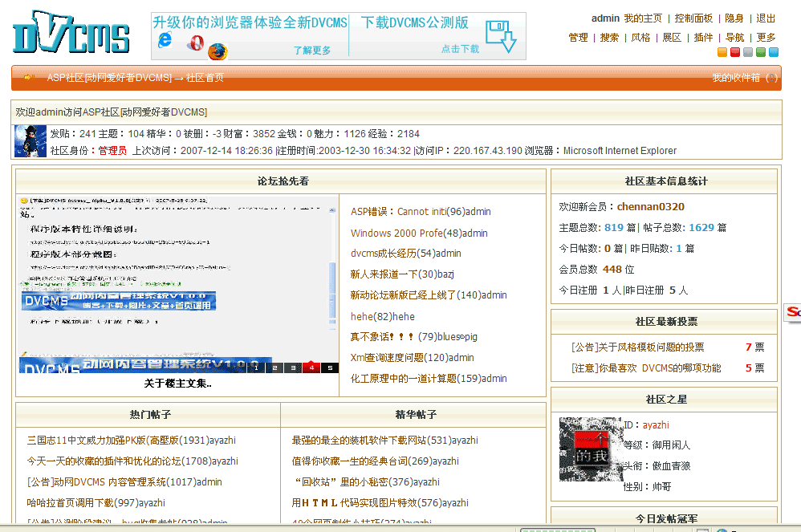The image size is (801, 532).
Task: Click 了解更多 in the banner
Action: tap(312, 50)
